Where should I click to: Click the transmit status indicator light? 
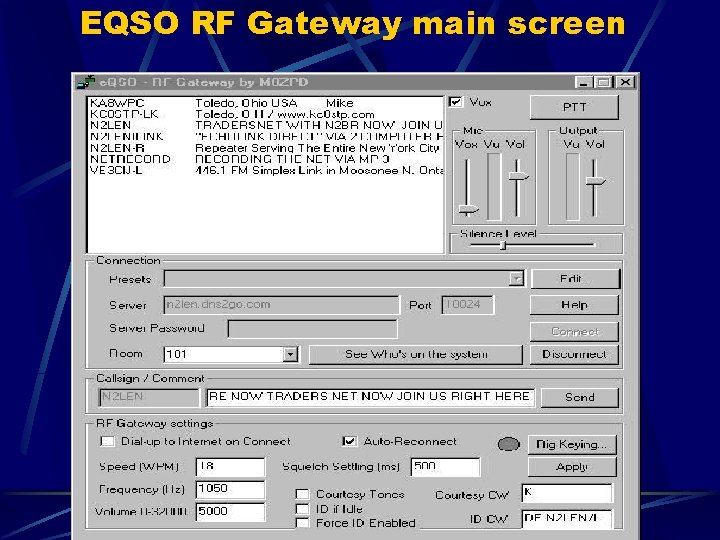tap(508, 444)
